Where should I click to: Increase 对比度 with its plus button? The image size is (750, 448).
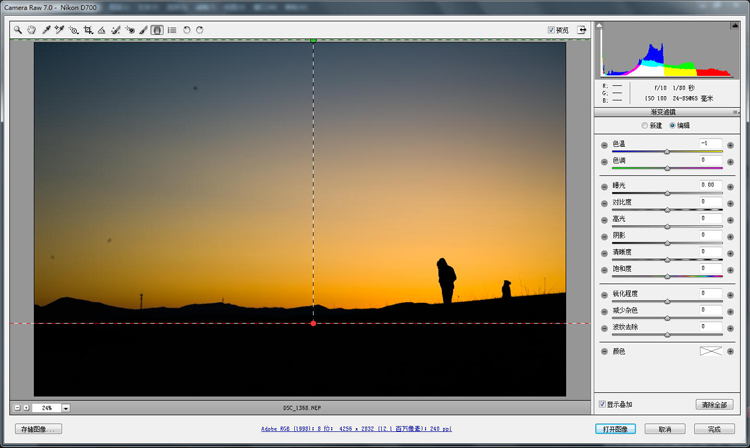point(730,203)
